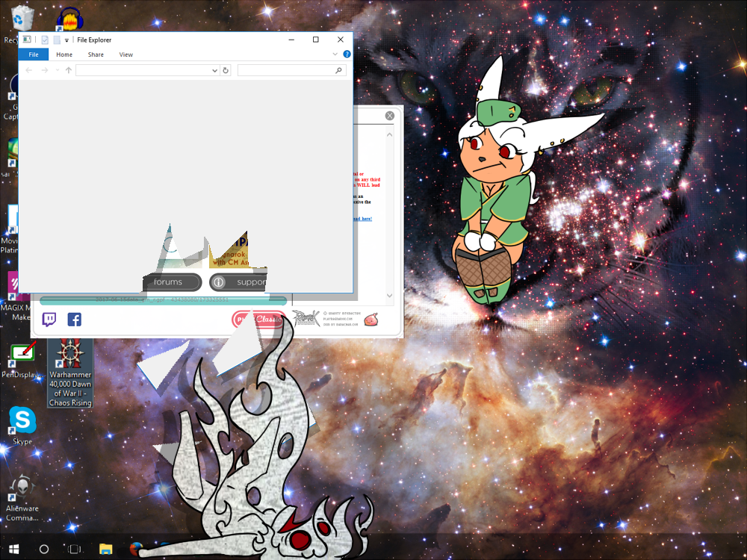The width and height of the screenshot is (747, 560).
Task: Open the Customize Quick Access Toolbar dropdown
Action: click(x=66, y=40)
